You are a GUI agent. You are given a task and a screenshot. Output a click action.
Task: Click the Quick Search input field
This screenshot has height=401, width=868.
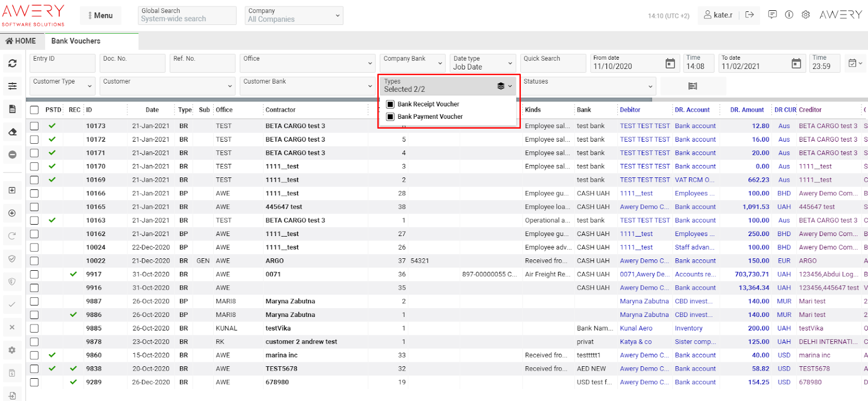click(x=552, y=63)
